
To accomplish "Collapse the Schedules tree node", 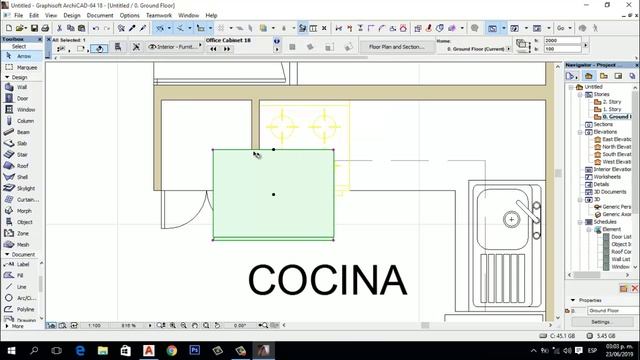I will tap(580, 222).
